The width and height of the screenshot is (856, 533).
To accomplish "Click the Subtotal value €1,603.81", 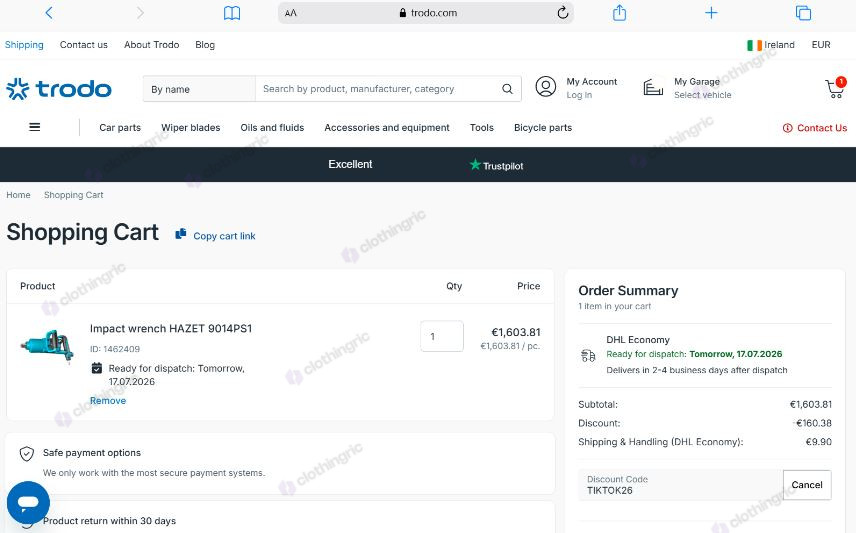I will point(811,405).
